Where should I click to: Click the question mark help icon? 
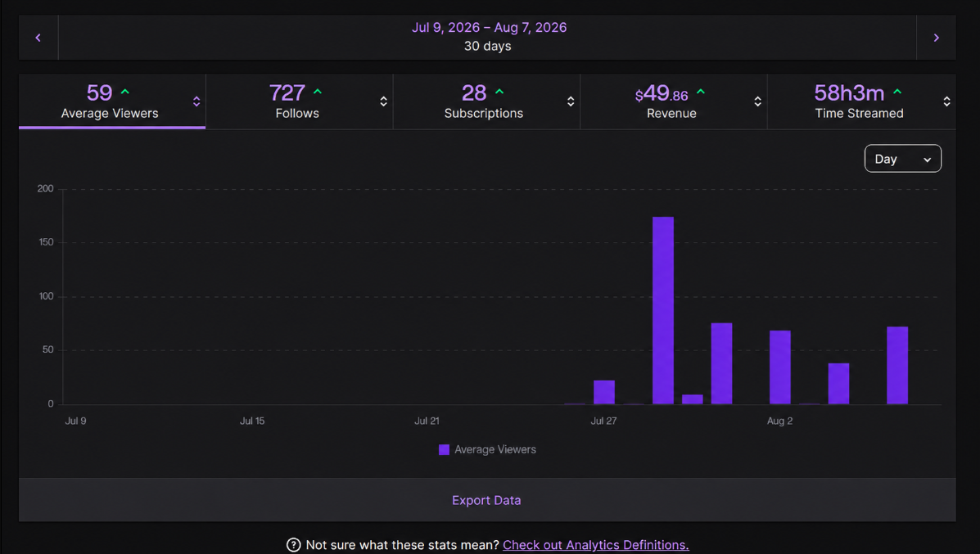293,545
